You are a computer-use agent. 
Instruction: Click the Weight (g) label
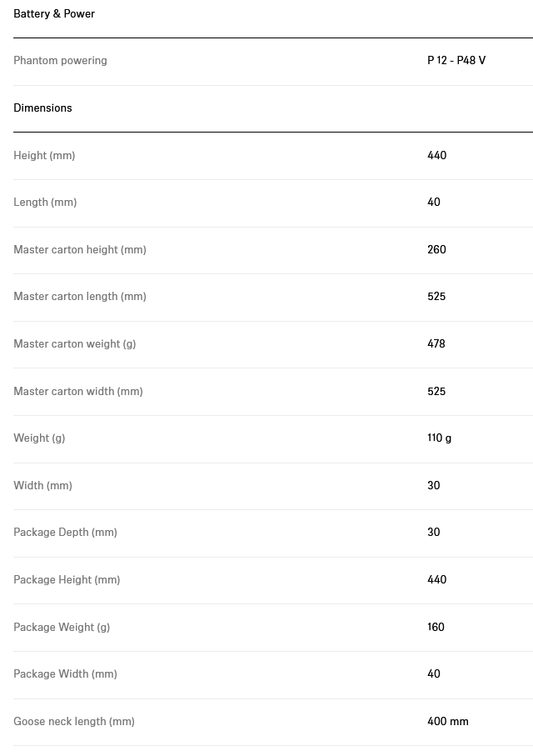coord(39,438)
